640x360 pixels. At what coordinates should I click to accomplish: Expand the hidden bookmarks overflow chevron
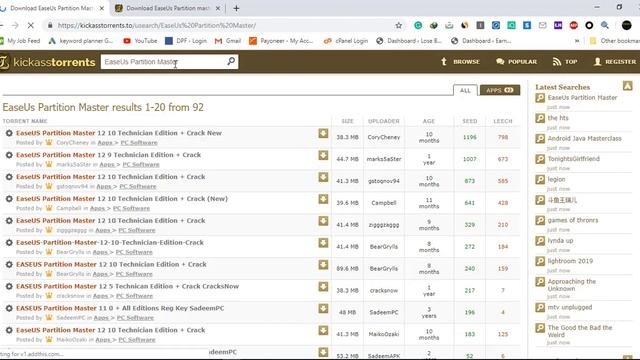577,41
